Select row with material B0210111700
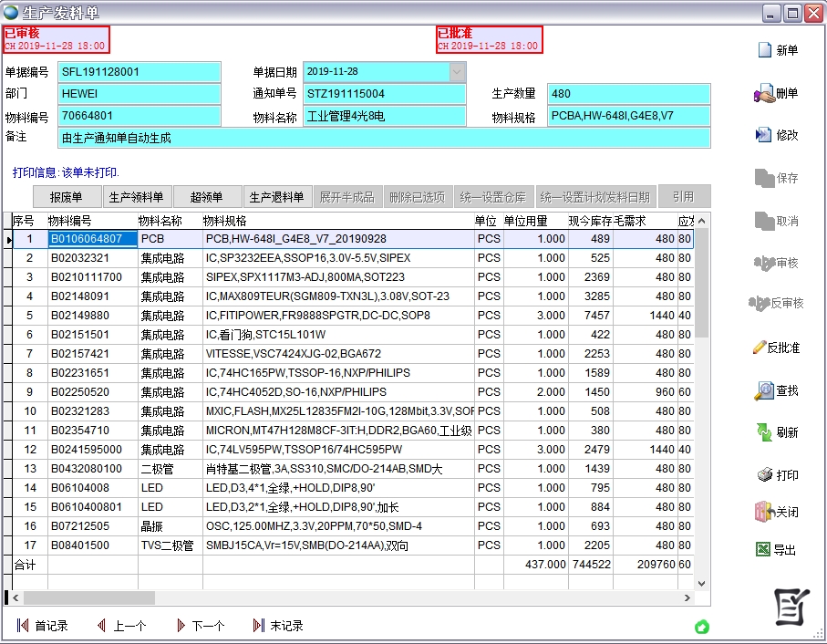This screenshot has width=827, height=644. pos(91,277)
